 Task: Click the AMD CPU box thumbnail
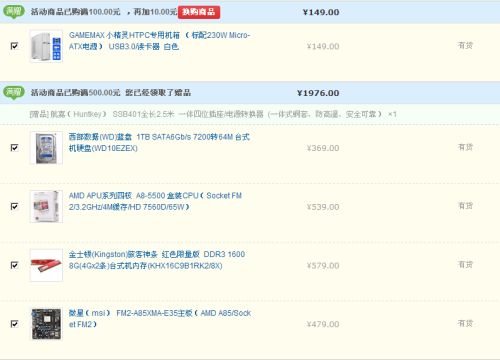pos(46,206)
